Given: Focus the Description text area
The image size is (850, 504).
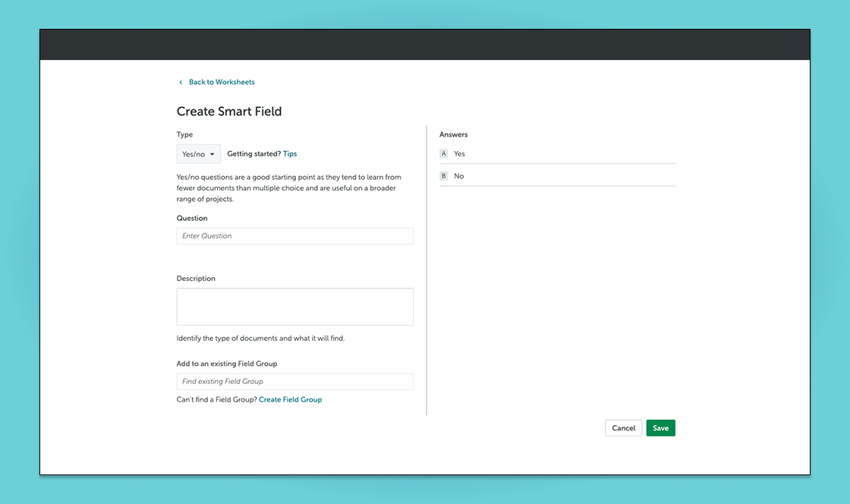Looking at the screenshot, I should 294,306.
